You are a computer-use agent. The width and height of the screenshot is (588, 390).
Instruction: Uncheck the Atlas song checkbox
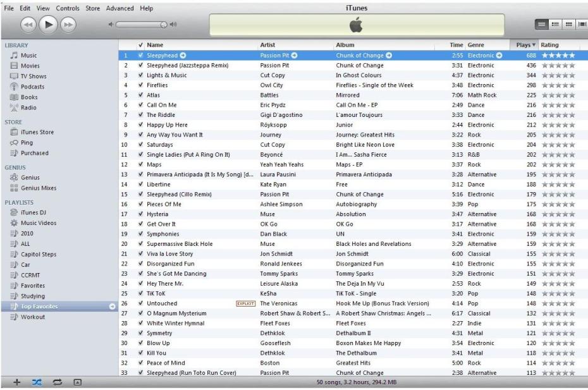pos(140,95)
